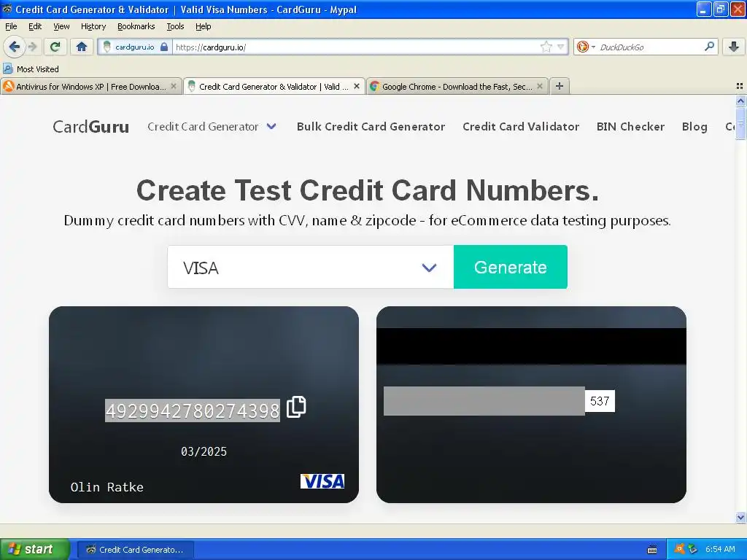Open the DuckDuckGo search engine selector

[586, 47]
